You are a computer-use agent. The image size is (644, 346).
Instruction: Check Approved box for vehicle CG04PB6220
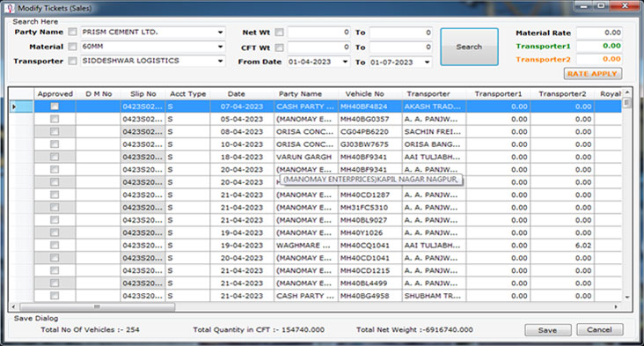click(55, 131)
